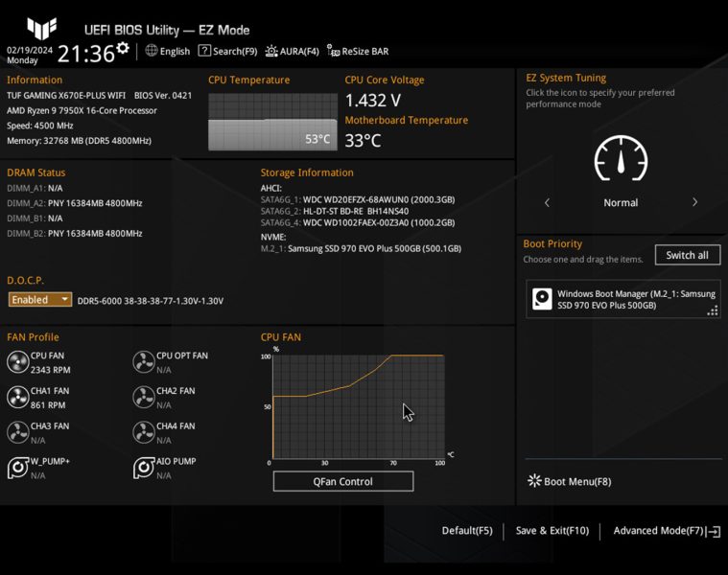Screen dimensions: 728x575
Task: Select the CHA1 FAN icon
Action: (x=18, y=398)
